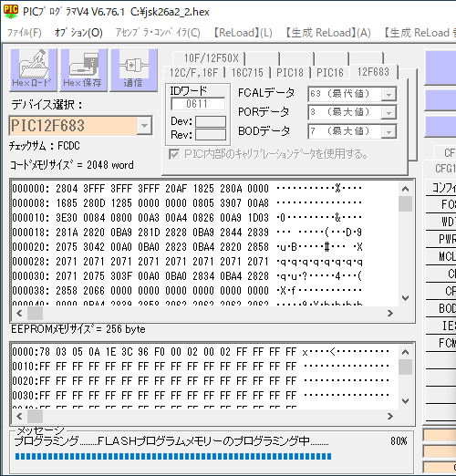Click left arrow of EEPROM horizontal scrollbar
Screen dimensions: 456x476
(19, 416)
